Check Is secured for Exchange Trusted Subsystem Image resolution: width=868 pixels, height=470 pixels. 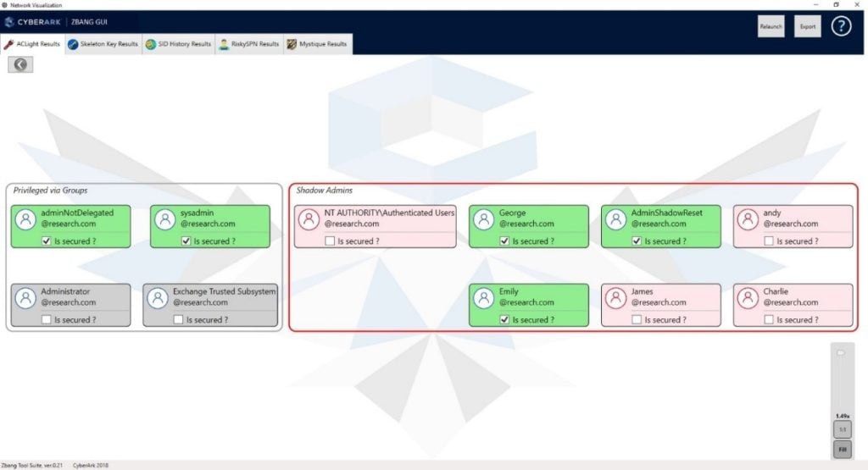(x=178, y=319)
